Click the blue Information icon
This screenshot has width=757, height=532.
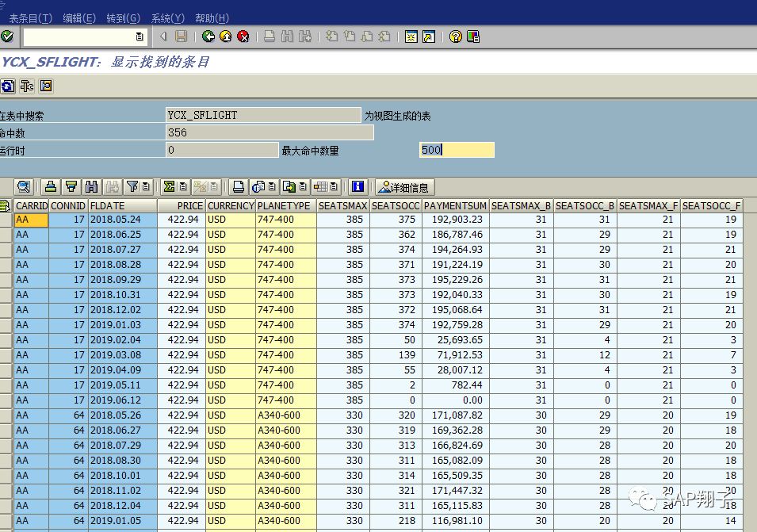click(357, 187)
